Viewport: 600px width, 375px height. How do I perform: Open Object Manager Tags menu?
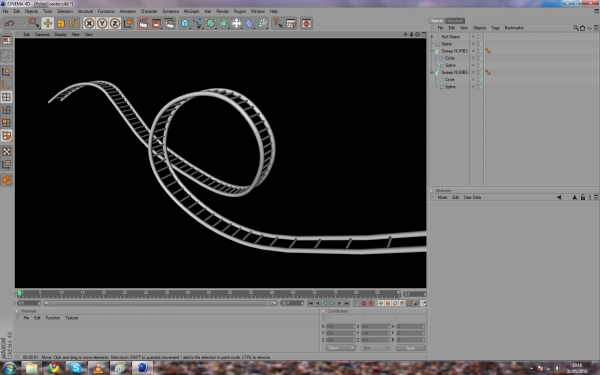[495, 28]
